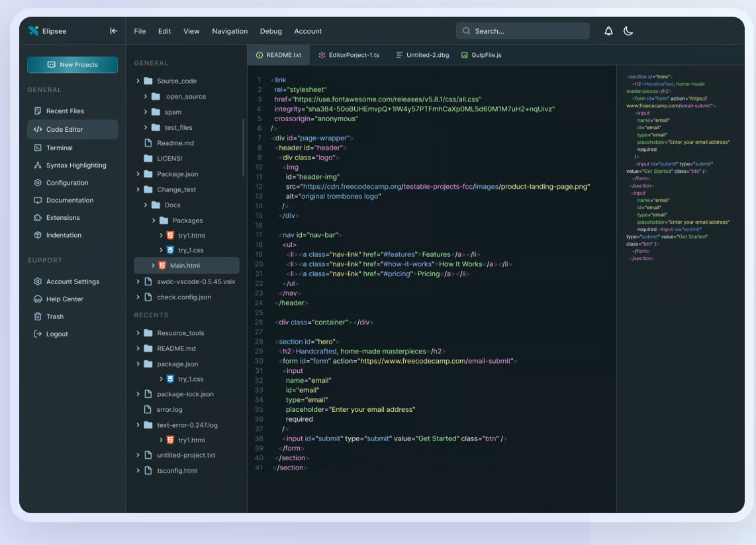The height and width of the screenshot is (545, 756).
Task: Expand the Source_code folder chevron
Action: pyautogui.click(x=138, y=81)
